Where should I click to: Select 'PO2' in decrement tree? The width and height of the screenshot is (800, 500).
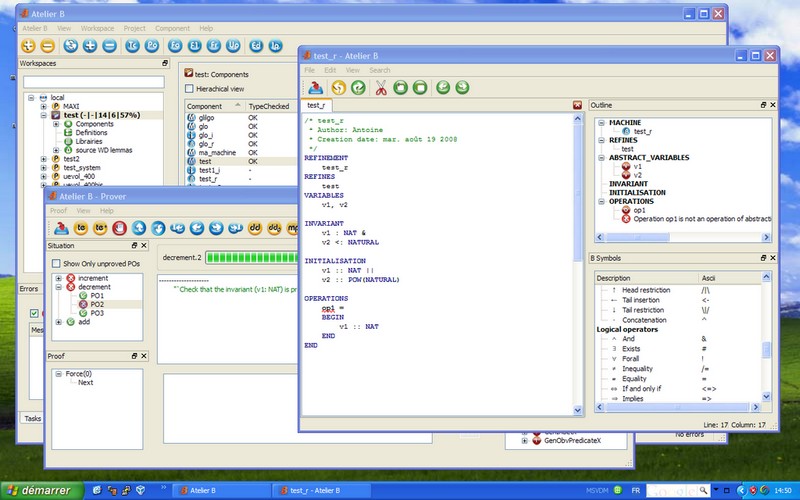coord(97,305)
